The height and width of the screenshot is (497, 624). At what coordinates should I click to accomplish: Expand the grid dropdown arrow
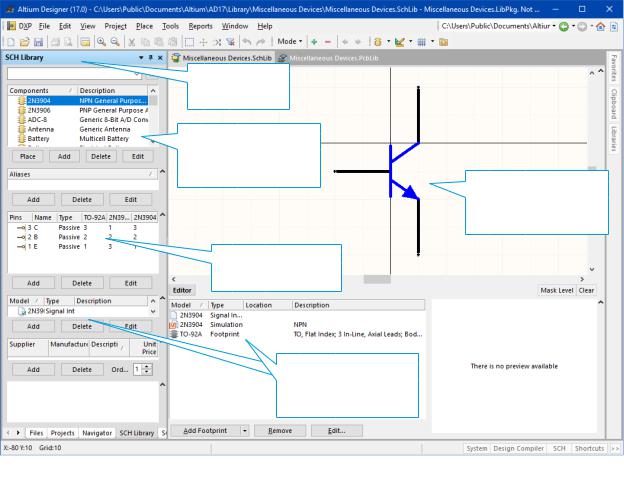point(433,41)
